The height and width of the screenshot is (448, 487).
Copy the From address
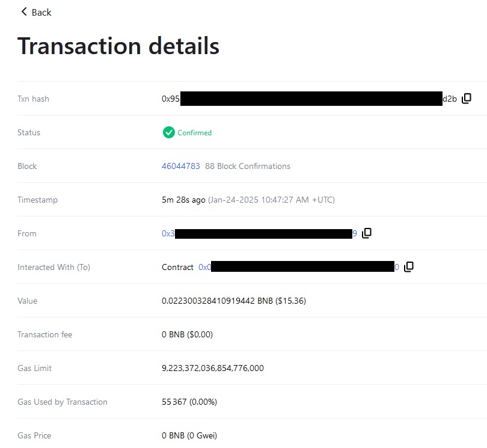(367, 233)
